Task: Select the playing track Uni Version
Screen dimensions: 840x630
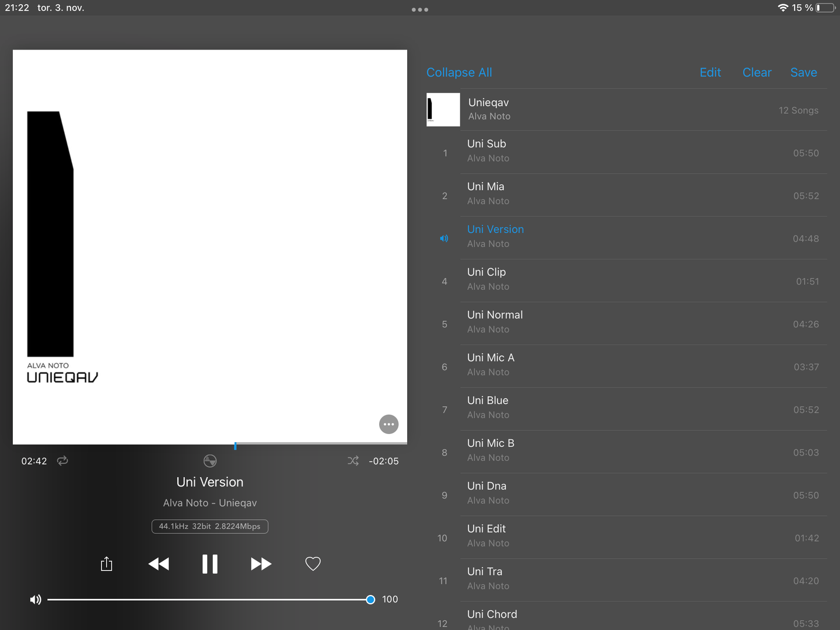Action: [626, 238]
